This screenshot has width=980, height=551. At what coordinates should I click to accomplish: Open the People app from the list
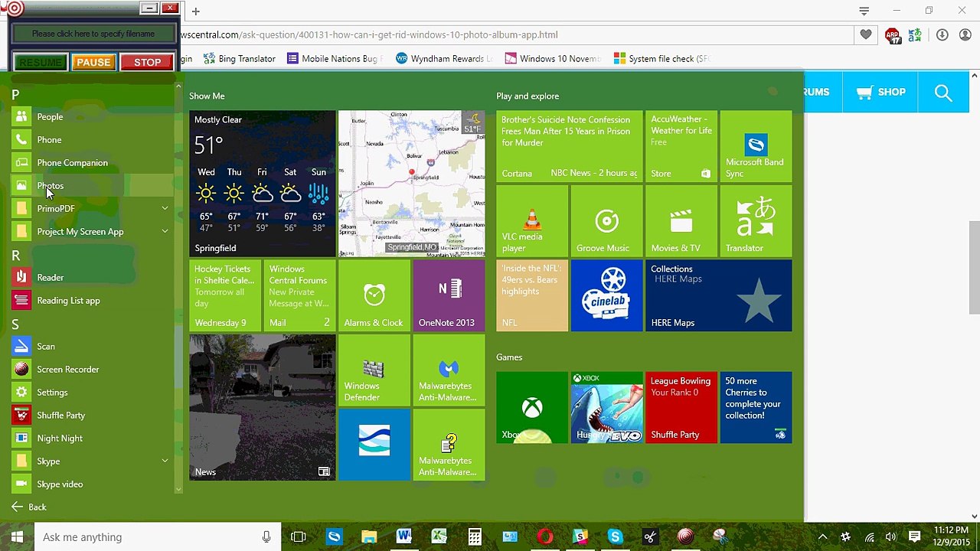pos(92,117)
